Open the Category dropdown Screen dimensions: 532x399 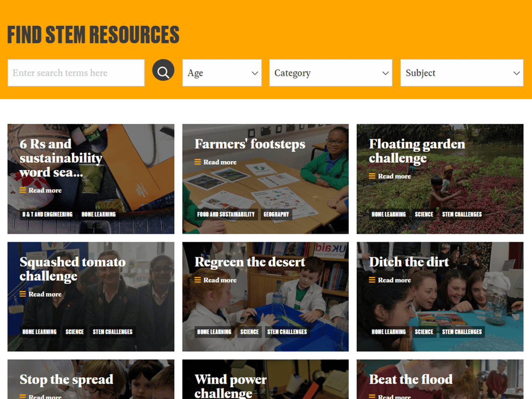click(331, 73)
